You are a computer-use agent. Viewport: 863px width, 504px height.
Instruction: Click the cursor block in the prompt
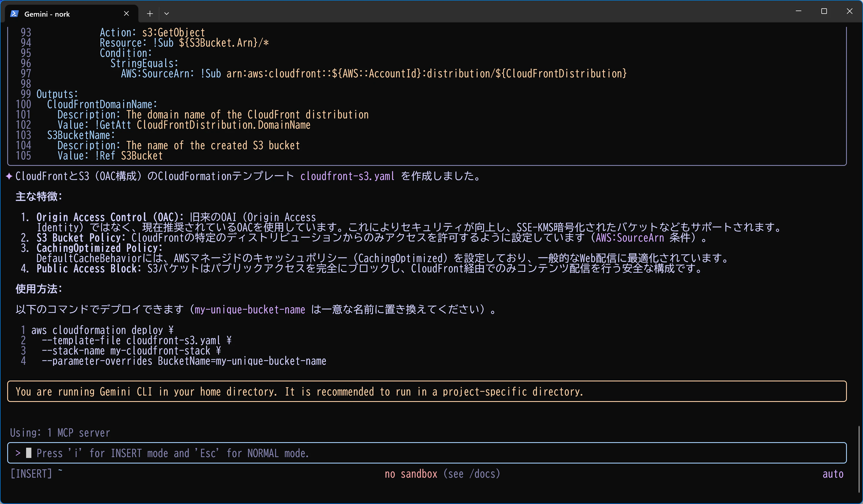[x=29, y=453]
